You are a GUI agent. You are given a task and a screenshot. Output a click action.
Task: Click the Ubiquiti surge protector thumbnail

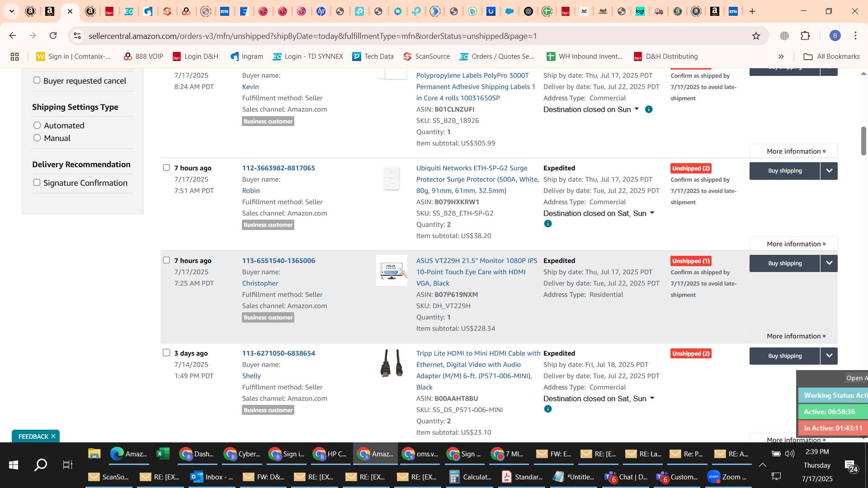pos(392,178)
